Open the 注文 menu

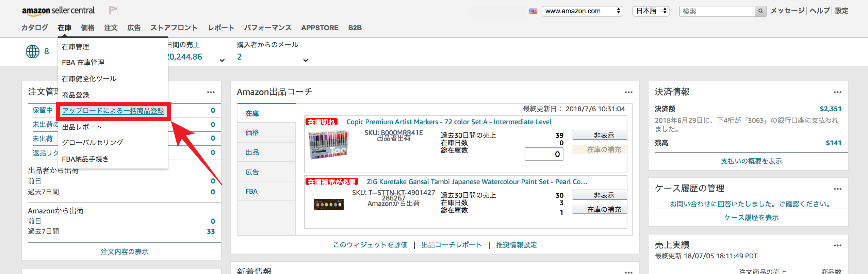pos(111,28)
